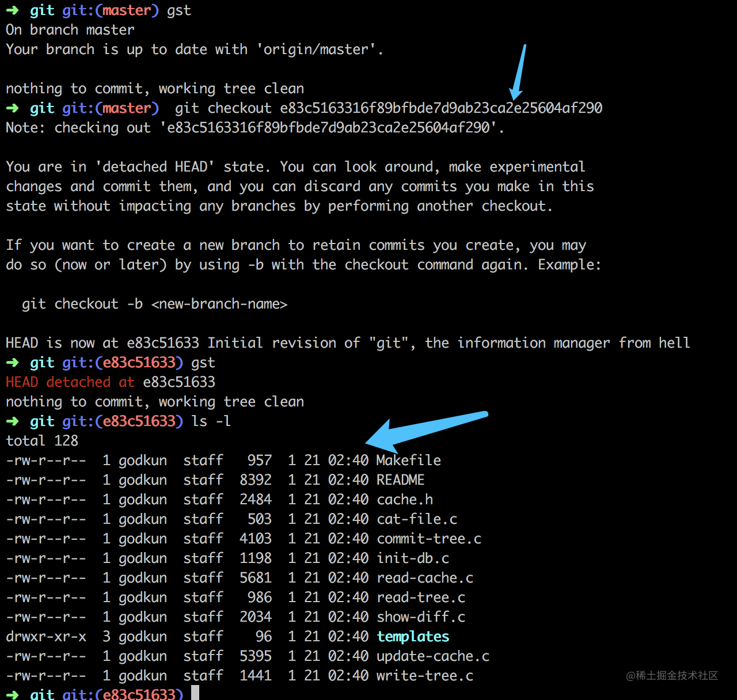Click write-tree.c file name
Screen dimensions: 737x700
click(x=425, y=675)
